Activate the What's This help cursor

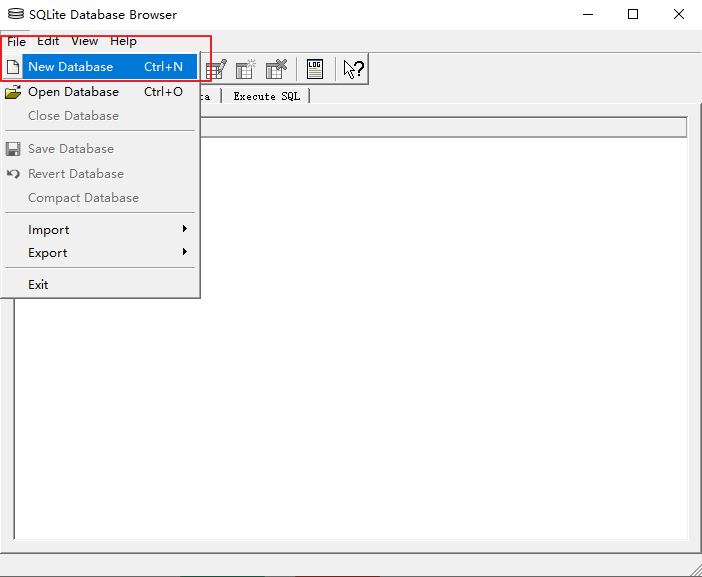point(353,69)
